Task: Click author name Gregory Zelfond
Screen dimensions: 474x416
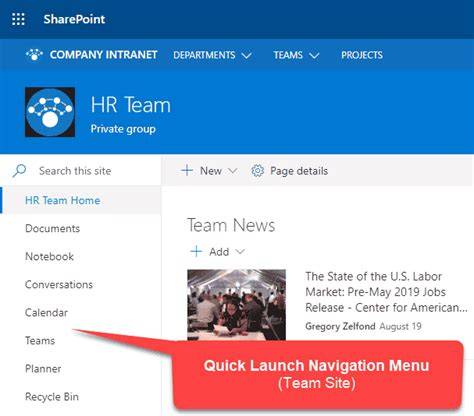Action: point(340,326)
